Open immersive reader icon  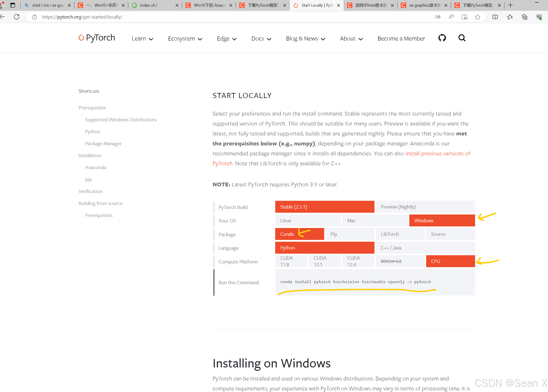tap(464, 17)
